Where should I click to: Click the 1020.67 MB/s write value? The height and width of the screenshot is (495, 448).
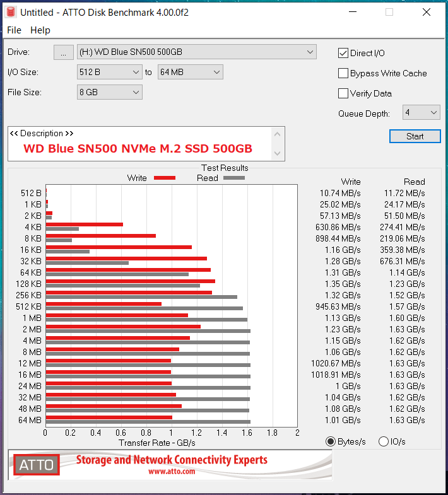[336, 364]
